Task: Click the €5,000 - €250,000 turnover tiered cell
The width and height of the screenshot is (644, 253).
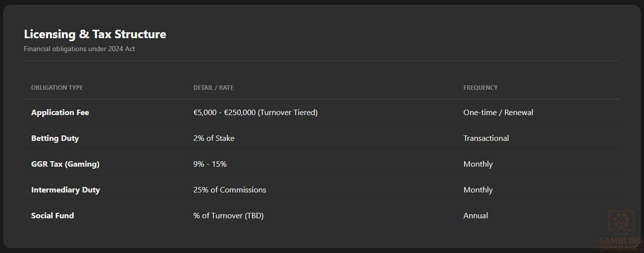Action: tap(256, 113)
